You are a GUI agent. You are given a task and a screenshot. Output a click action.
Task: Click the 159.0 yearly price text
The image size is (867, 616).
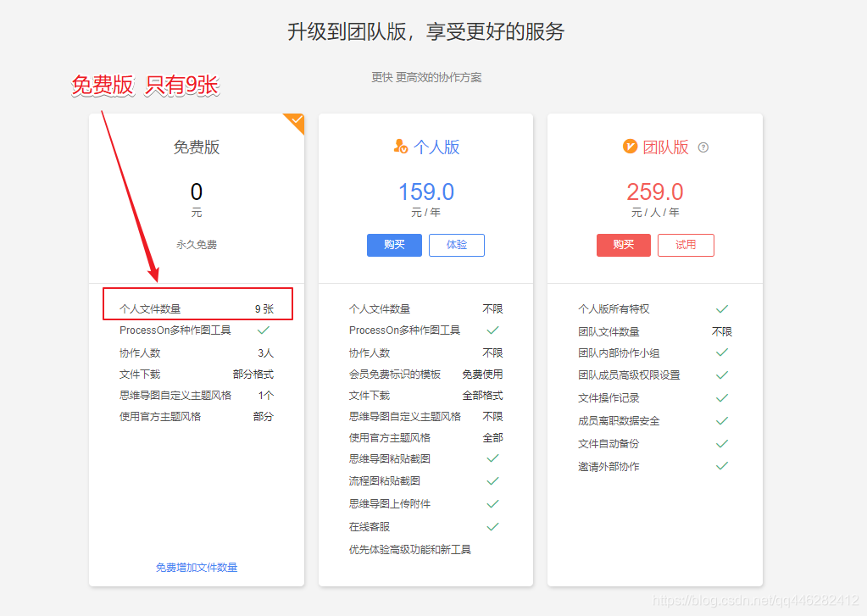[425, 192]
